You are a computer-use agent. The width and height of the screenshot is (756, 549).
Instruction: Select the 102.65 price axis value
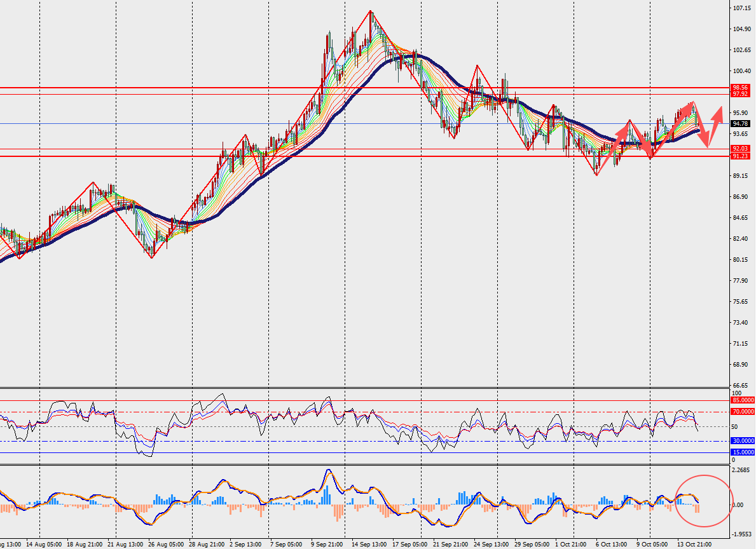[x=741, y=50]
